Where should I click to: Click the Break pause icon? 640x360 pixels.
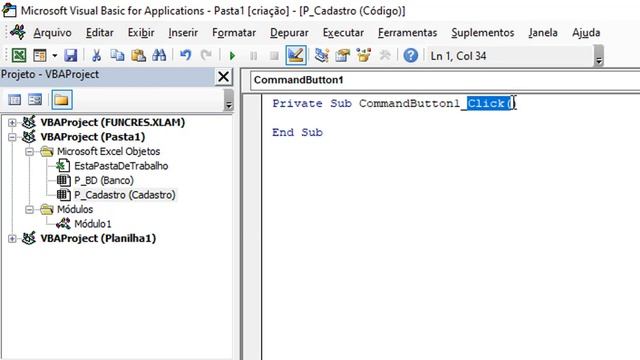tap(253, 56)
